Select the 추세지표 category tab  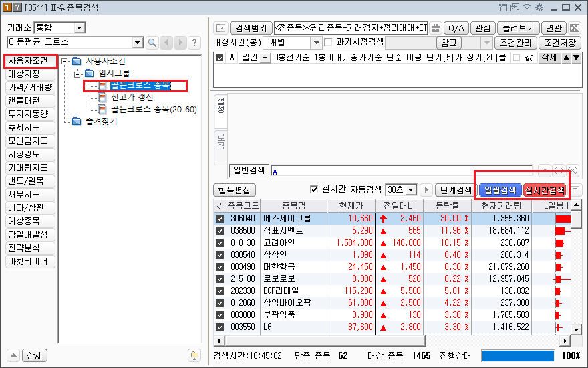click(x=28, y=128)
